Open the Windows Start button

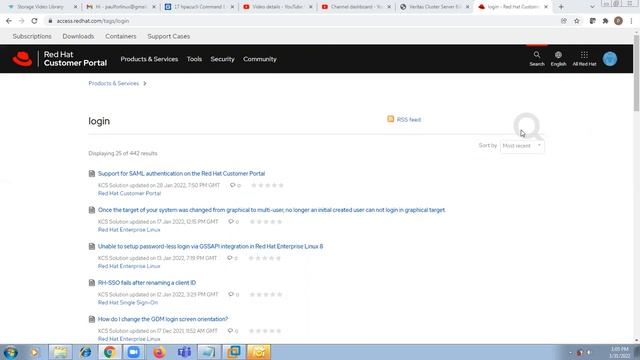11,352
